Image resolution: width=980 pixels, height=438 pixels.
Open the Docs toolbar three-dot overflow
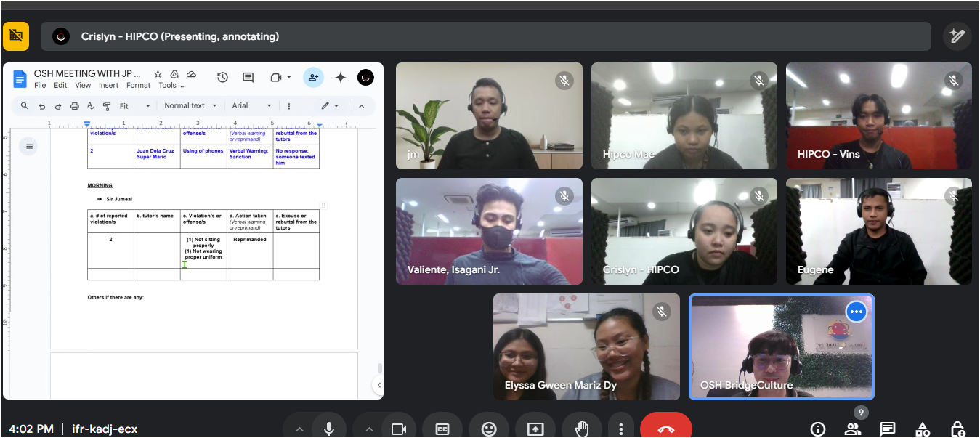289,106
